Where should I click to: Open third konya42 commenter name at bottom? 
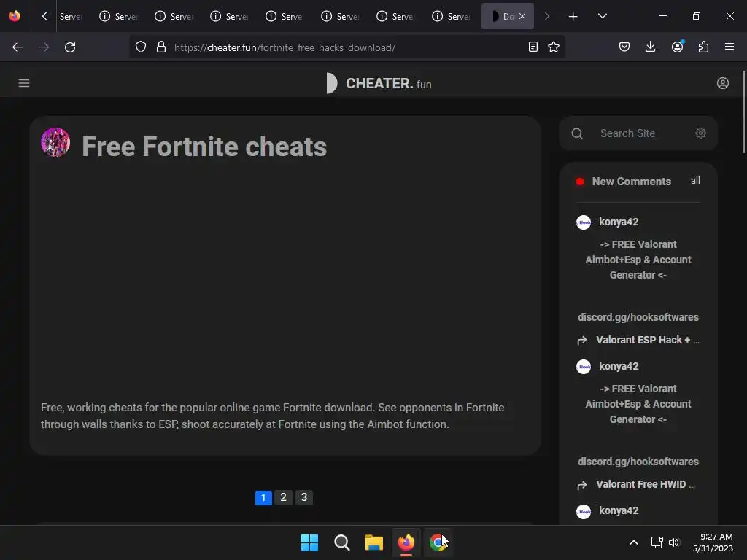point(619,510)
